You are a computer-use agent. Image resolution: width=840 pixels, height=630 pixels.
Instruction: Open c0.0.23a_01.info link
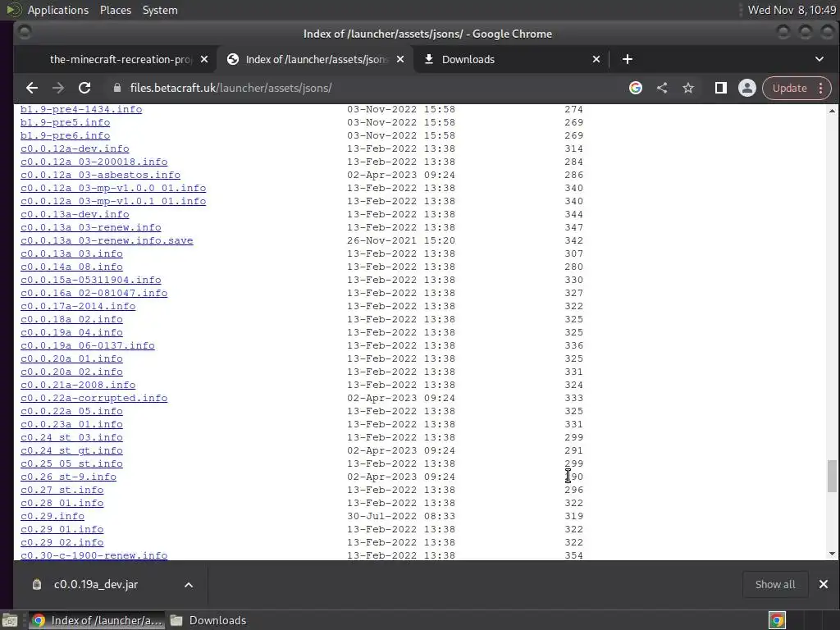coord(72,424)
